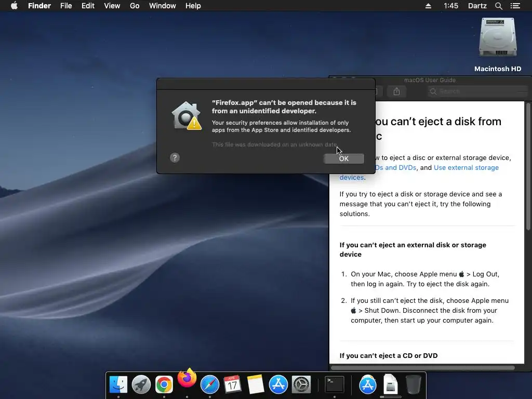Open the Apple menu
Viewport: 532px width, 399px height.
(x=14, y=6)
